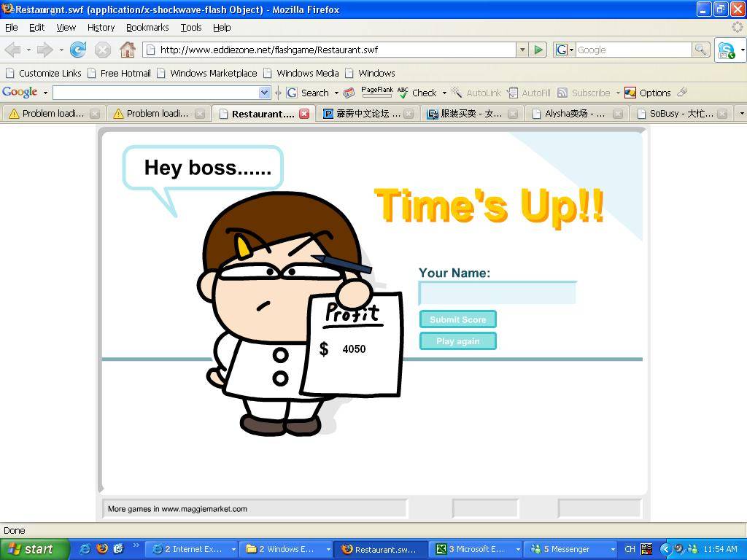Click the search magnifier icon in the Google search box

[x=700, y=50]
